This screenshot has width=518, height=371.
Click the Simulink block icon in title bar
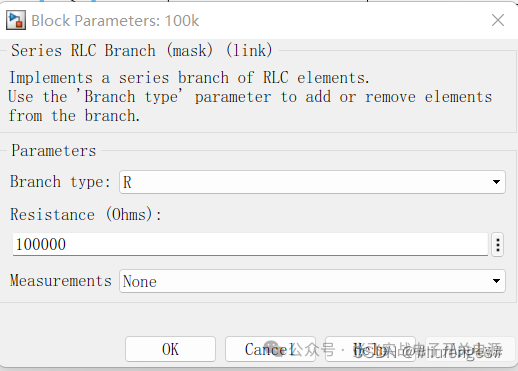tap(16, 21)
